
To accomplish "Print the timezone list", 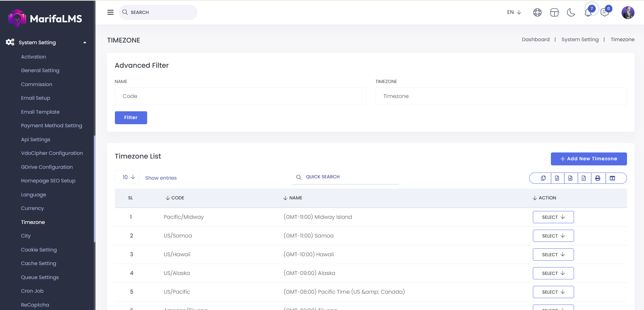I will click(x=598, y=178).
